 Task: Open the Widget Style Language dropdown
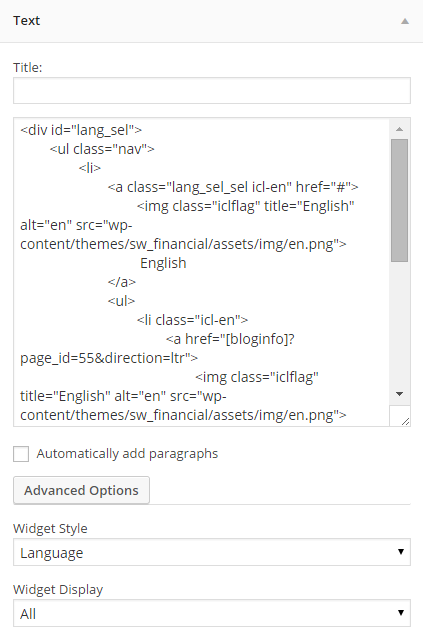click(212, 552)
